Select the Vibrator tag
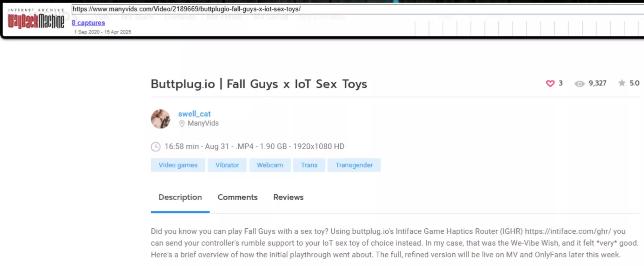 [227, 165]
